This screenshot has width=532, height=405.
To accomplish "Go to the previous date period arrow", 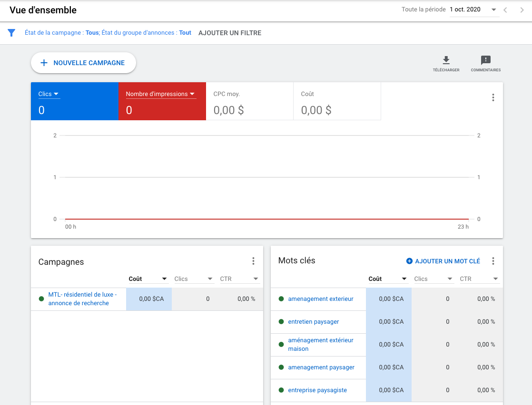I will [x=505, y=10].
